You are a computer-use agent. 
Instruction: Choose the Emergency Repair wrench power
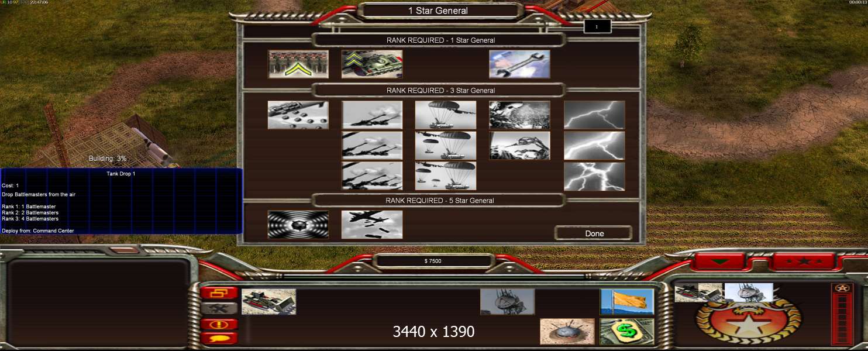pyautogui.click(x=519, y=64)
